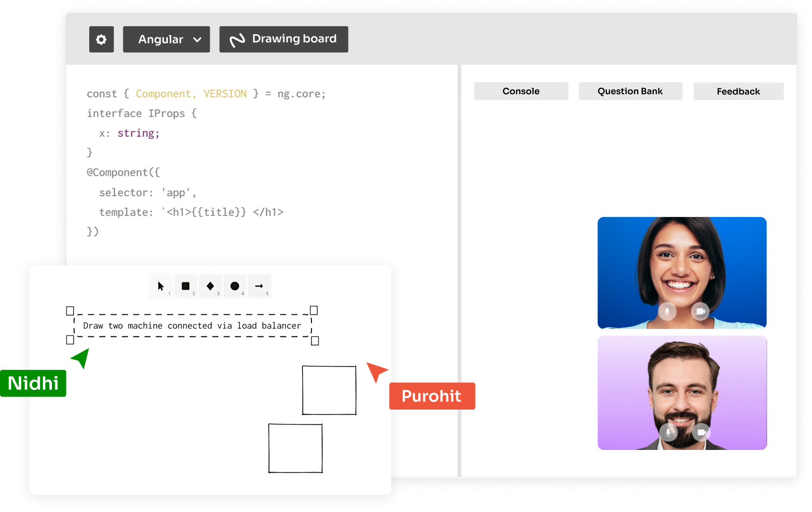Open the Feedback tab
This screenshot has width=812, height=512.
[x=738, y=91]
